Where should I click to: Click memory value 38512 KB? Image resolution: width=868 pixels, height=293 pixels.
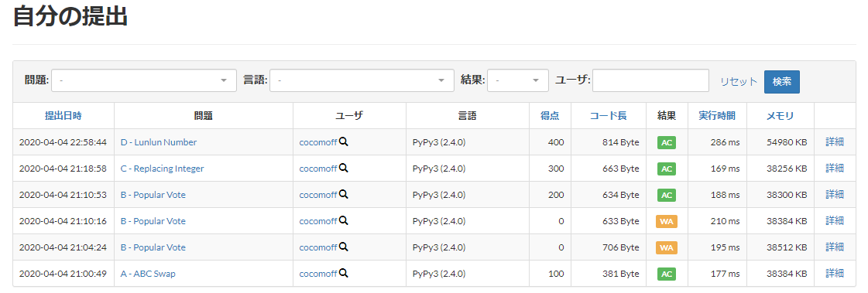pyautogui.click(x=787, y=247)
